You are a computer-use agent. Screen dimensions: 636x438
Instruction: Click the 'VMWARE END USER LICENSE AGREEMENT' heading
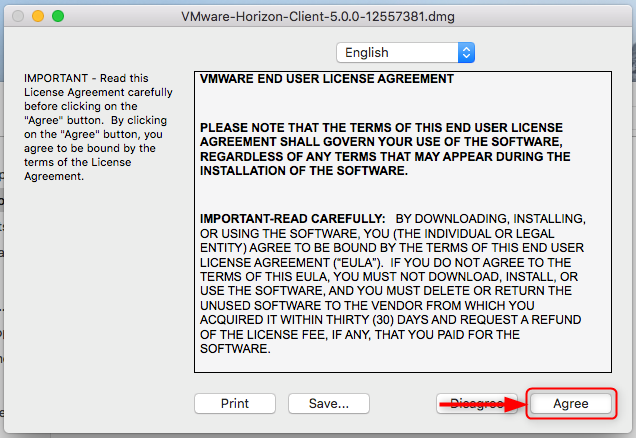tap(327, 79)
